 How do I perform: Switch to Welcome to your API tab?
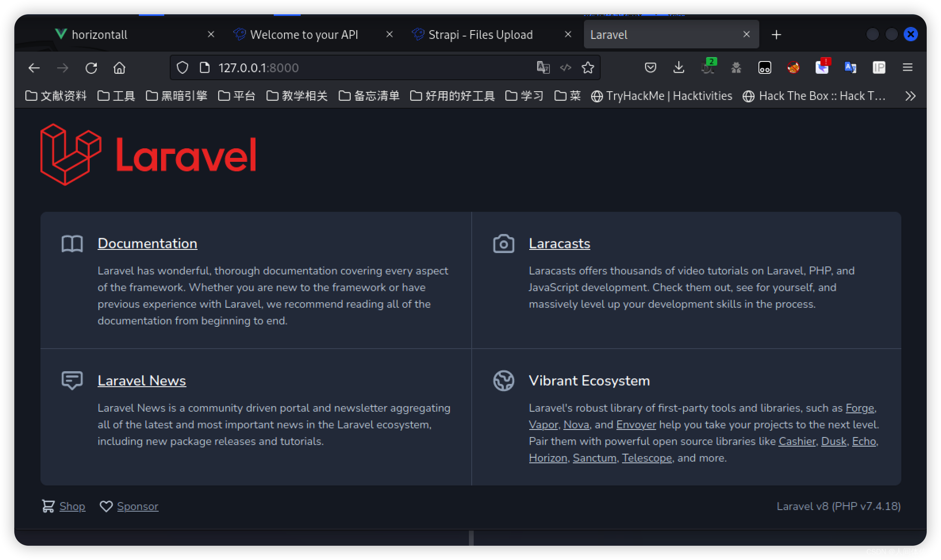click(304, 35)
